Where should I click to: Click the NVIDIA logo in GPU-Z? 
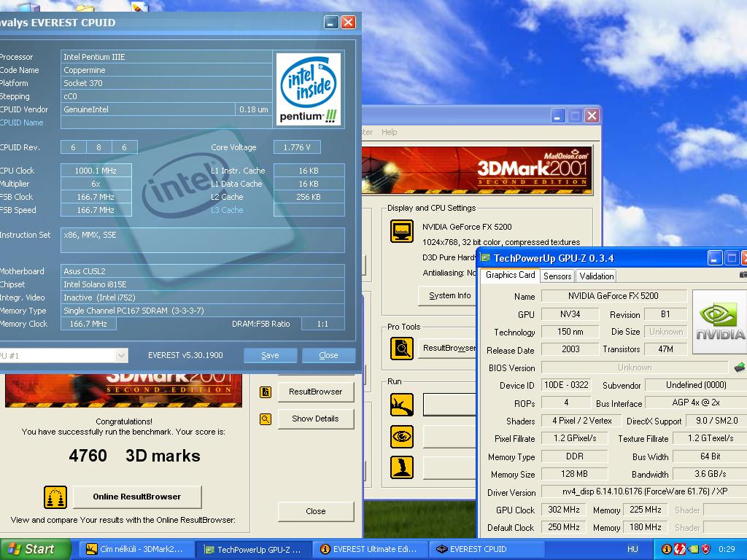click(719, 322)
